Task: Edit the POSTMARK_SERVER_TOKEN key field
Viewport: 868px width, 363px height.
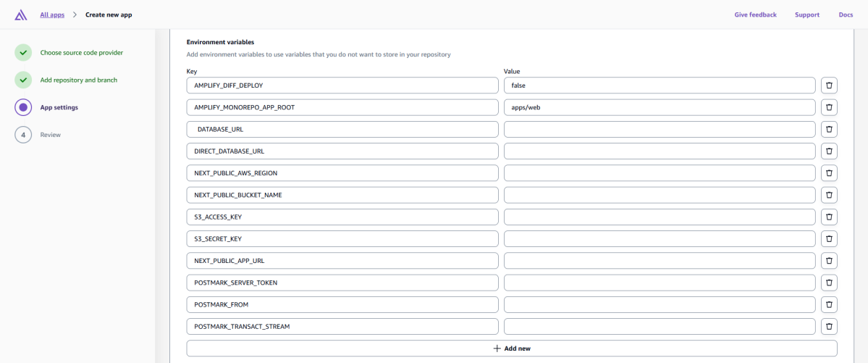Action: (342, 283)
